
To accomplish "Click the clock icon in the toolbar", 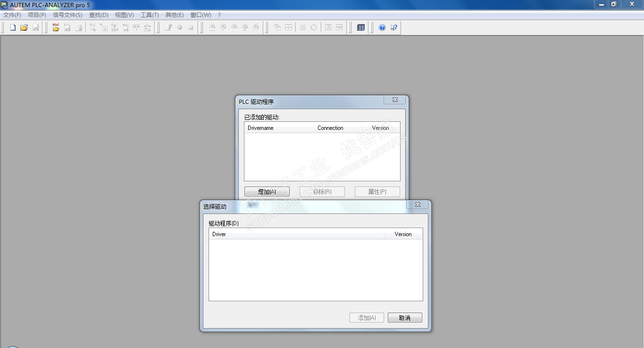I will (314, 27).
